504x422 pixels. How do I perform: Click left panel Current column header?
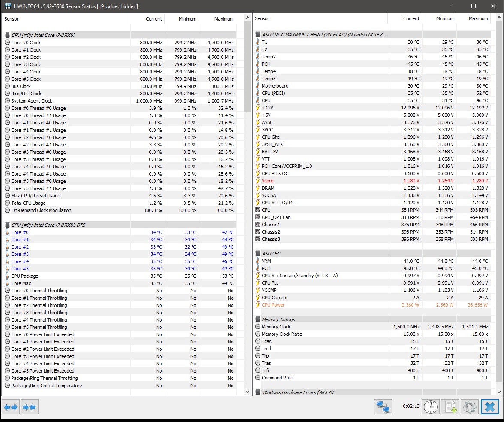tap(148, 19)
